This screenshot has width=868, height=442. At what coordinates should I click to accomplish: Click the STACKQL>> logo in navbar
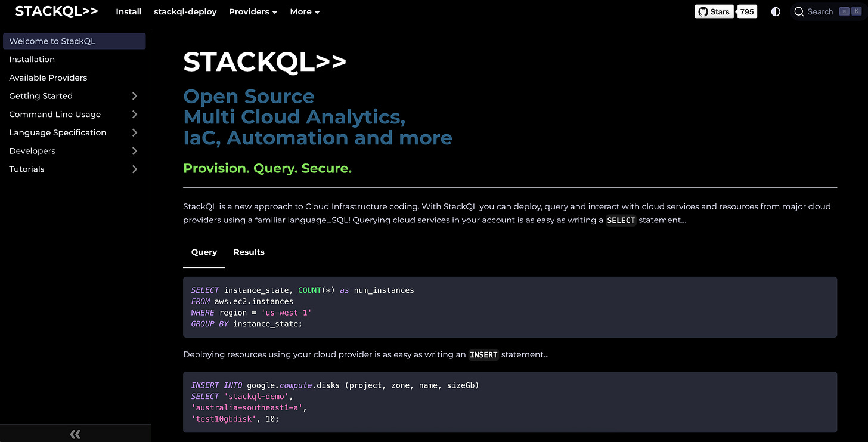pyautogui.click(x=57, y=11)
